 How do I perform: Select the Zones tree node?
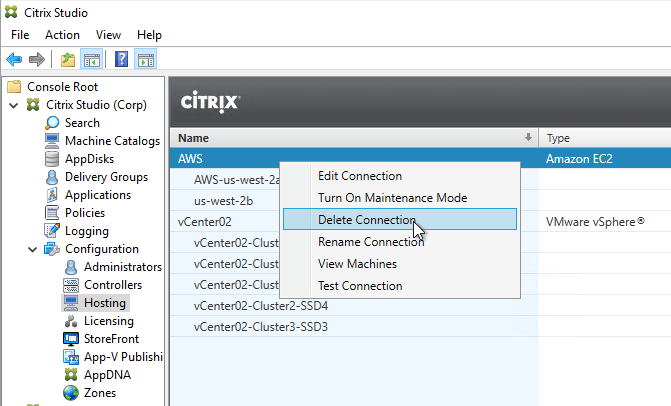[x=100, y=393]
